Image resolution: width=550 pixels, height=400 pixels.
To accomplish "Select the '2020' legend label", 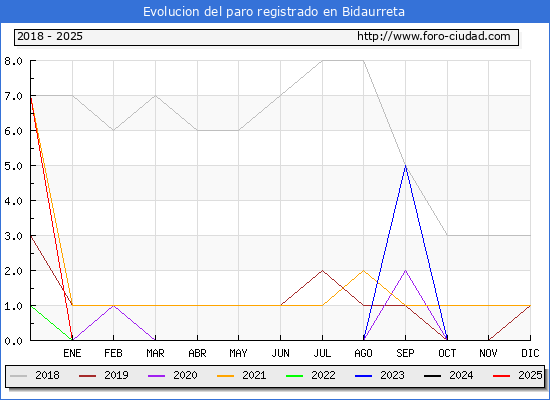I will (185, 375).
